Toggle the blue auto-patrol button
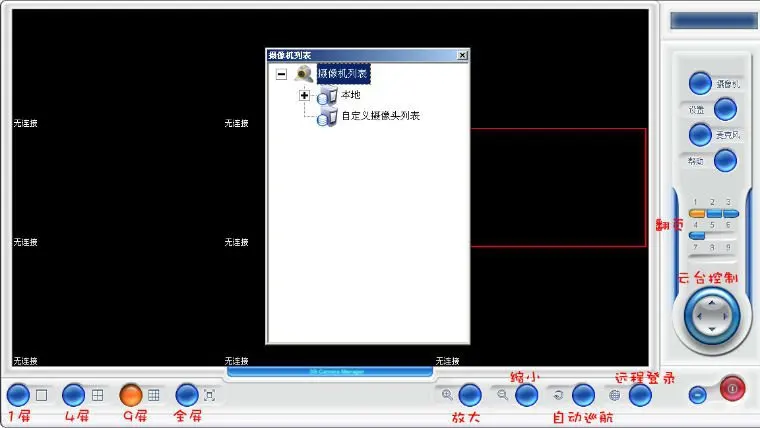Viewport: 760px width, 428px height. click(583, 395)
